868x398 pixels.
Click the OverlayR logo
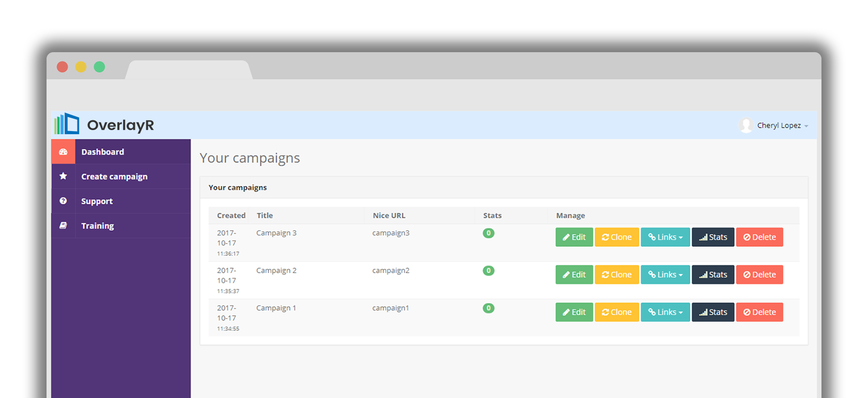[104, 125]
